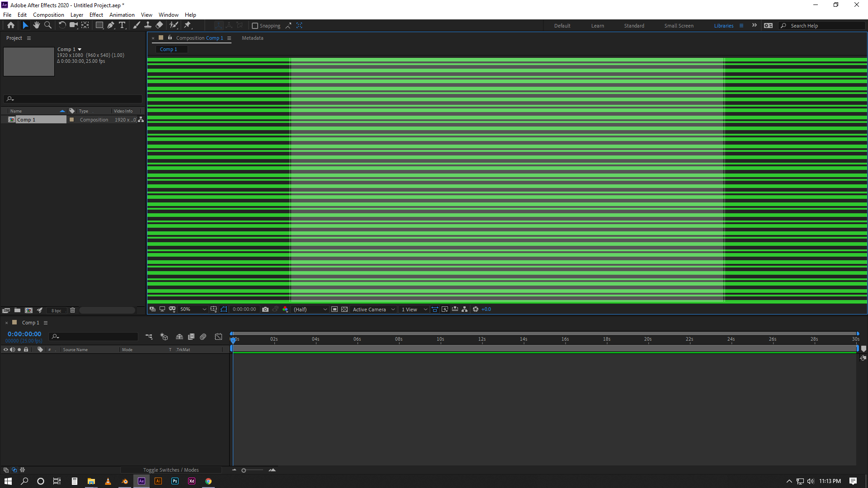Click the Motion Blur toggle in timeline panel

click(x=203, y=337)
